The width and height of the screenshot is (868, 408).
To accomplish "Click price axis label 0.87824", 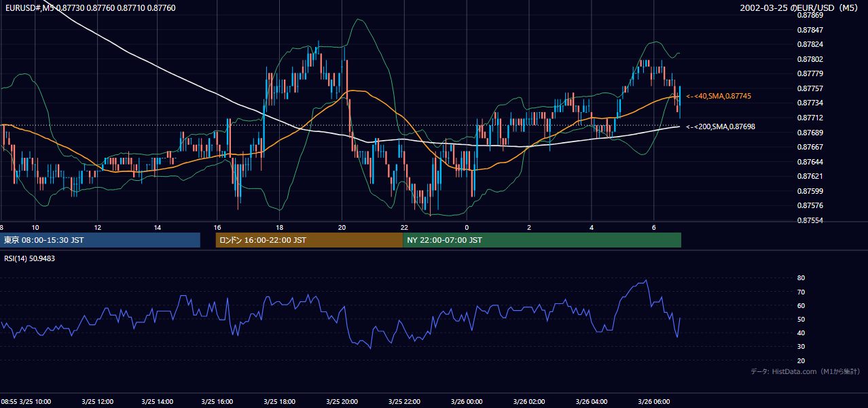I will 810,44.
